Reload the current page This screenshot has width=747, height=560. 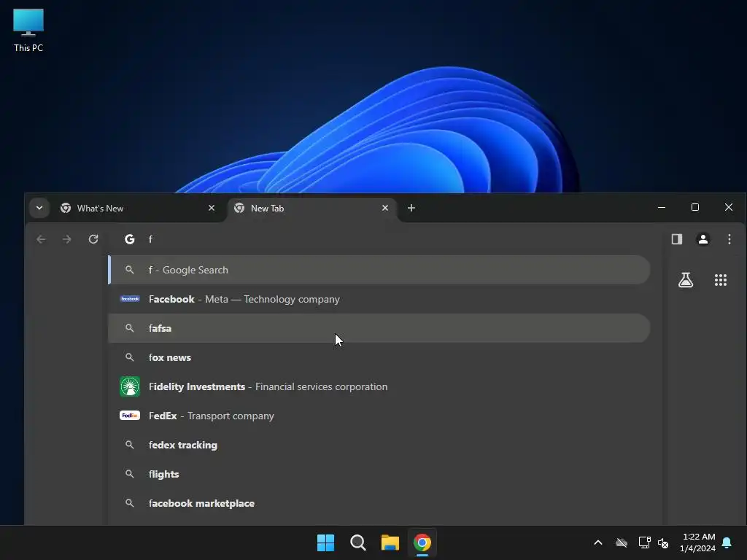[x=93, y=239]
